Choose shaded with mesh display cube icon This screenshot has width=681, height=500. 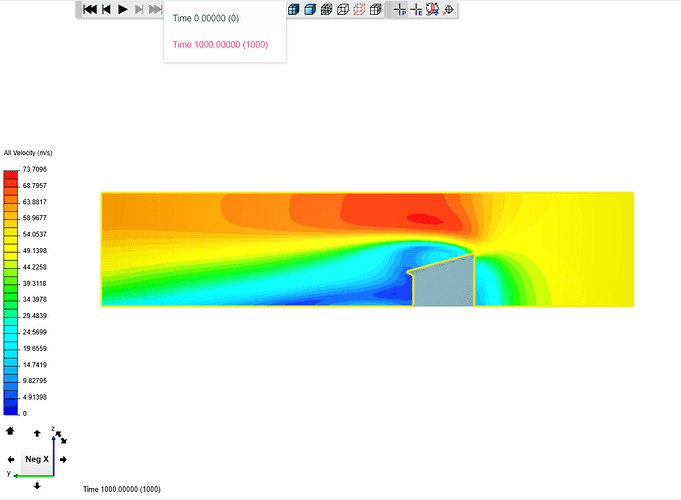[294, 9]
